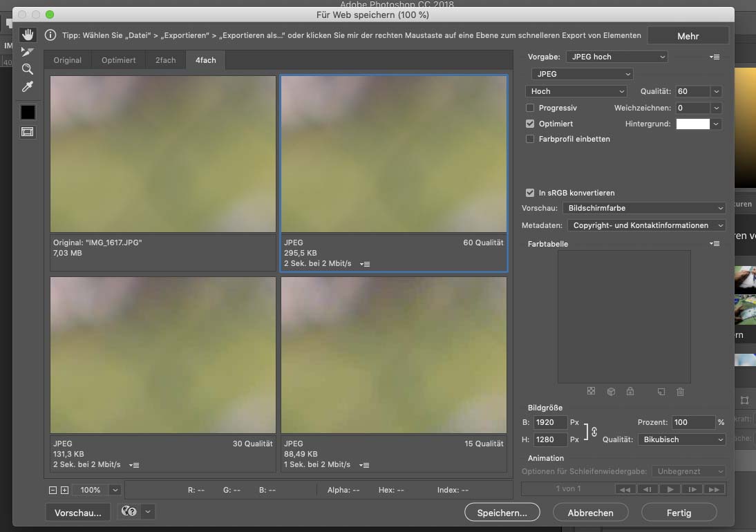This screenshot has width=756, height=532.
Task: Open the Hoch compression quality dropdown
Action: (x=576, y=91)
